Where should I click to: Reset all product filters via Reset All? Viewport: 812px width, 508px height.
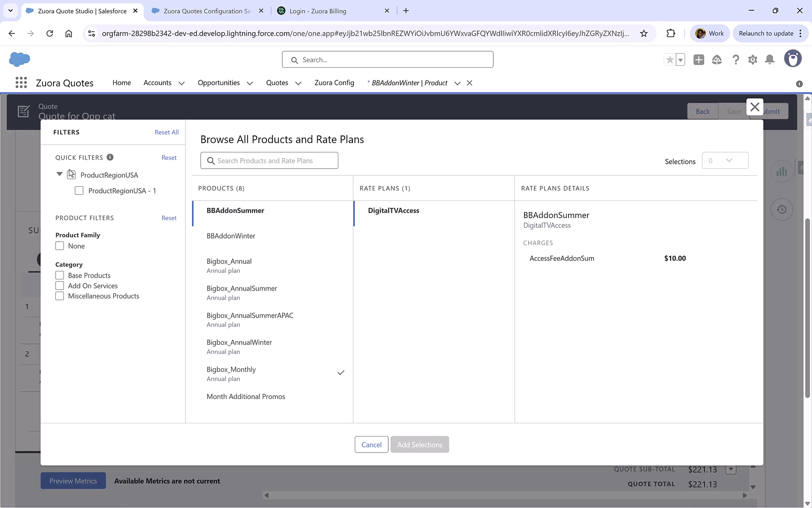pyautogui.click(x=167, y=132)
